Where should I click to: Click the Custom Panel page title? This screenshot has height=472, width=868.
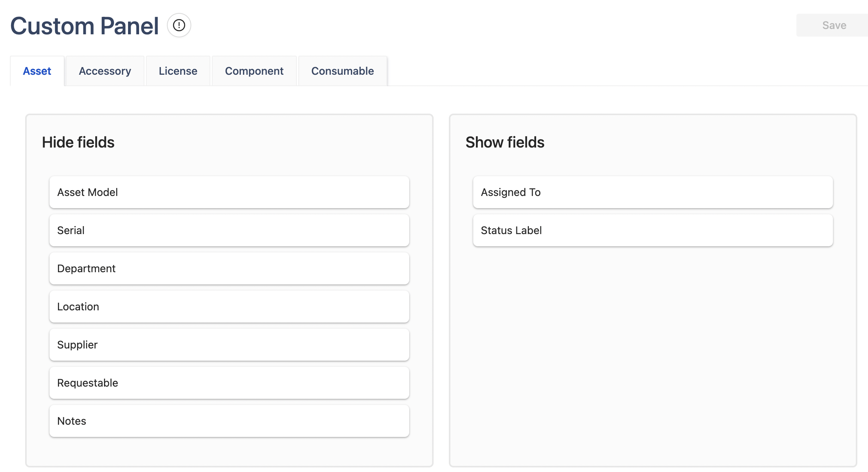[x=84, y=26]
